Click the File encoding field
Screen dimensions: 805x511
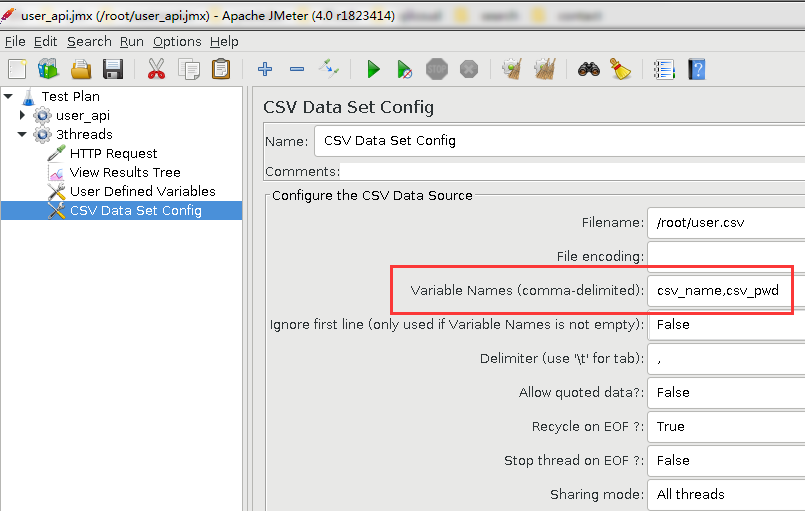tap(726, 256)
